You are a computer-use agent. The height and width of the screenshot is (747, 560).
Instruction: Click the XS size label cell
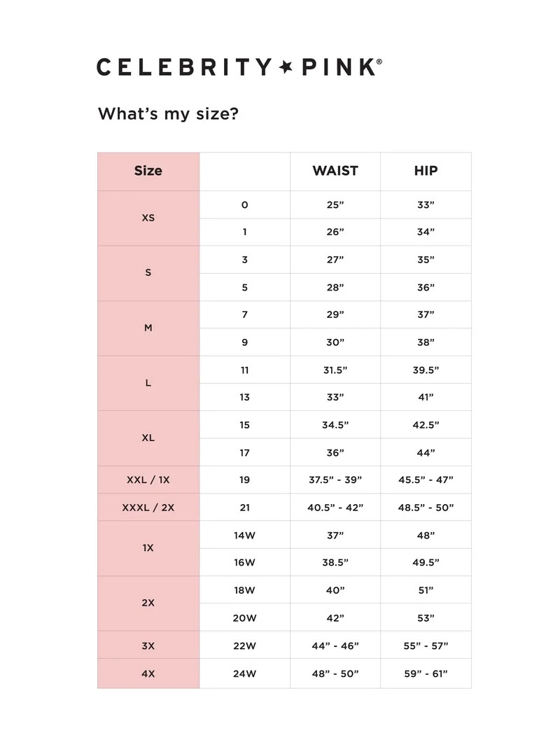click(x=148, y=218)
